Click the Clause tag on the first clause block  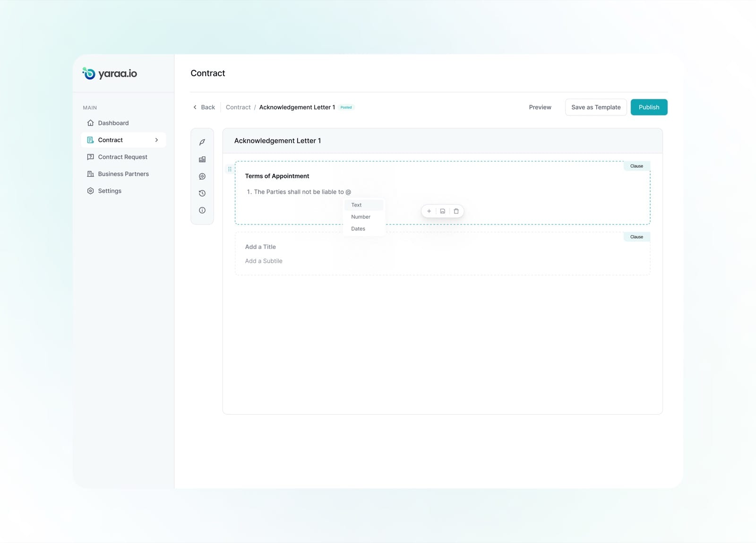[x=636, y=166]
